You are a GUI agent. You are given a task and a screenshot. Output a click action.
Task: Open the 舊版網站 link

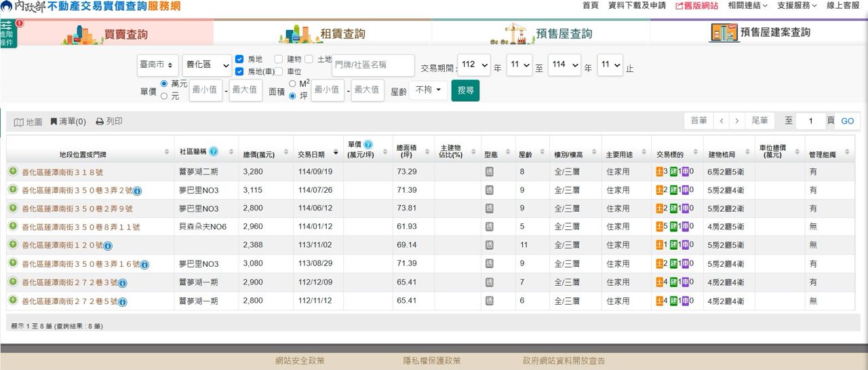[696, 5]
